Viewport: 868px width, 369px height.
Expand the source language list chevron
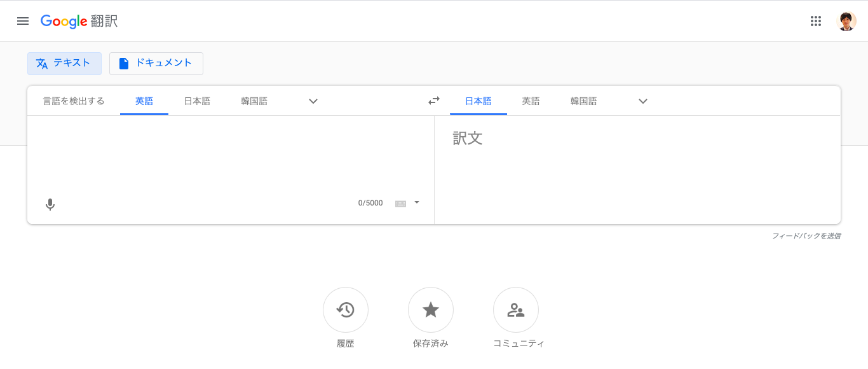(313, 101)
